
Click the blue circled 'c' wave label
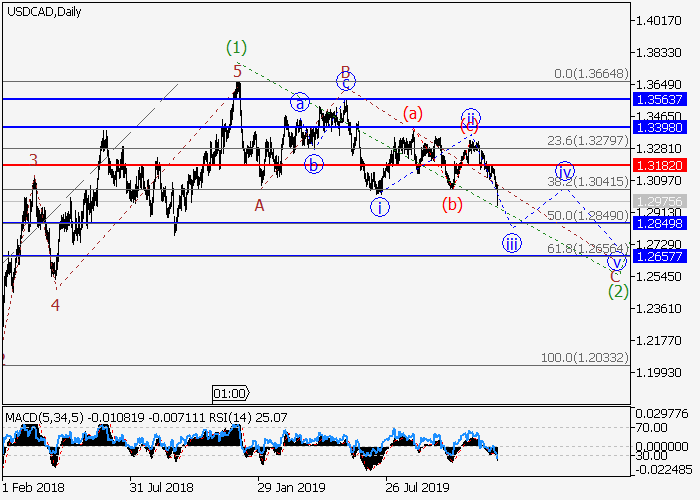pos(346,83)
